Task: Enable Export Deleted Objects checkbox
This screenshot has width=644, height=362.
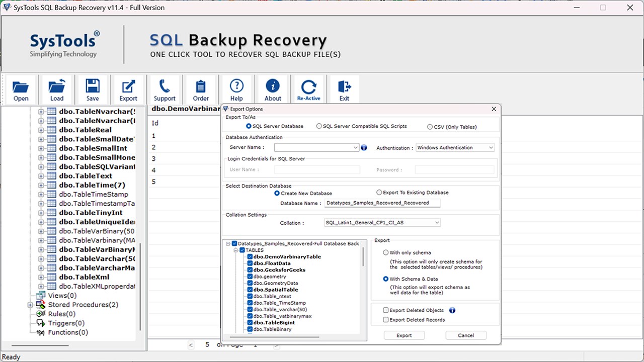Action: [x=386, y=311]
